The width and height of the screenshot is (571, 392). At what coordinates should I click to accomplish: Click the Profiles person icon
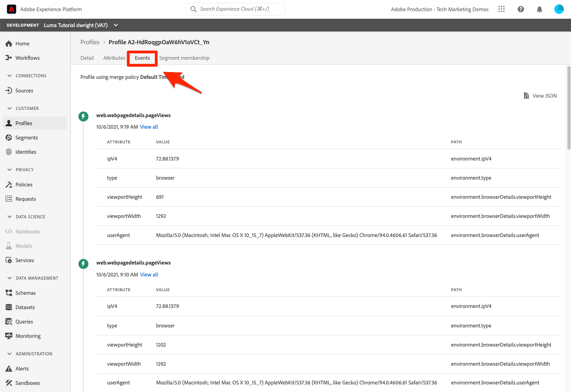(x=9, y=123)
